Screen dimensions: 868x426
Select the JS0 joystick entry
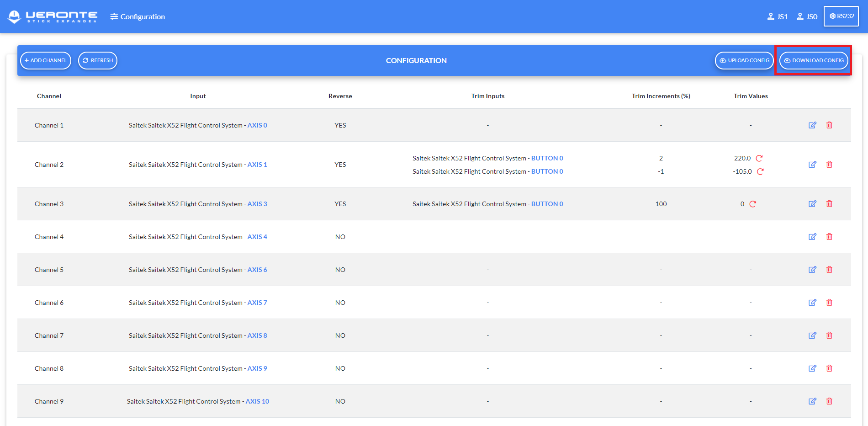point(807,16)
